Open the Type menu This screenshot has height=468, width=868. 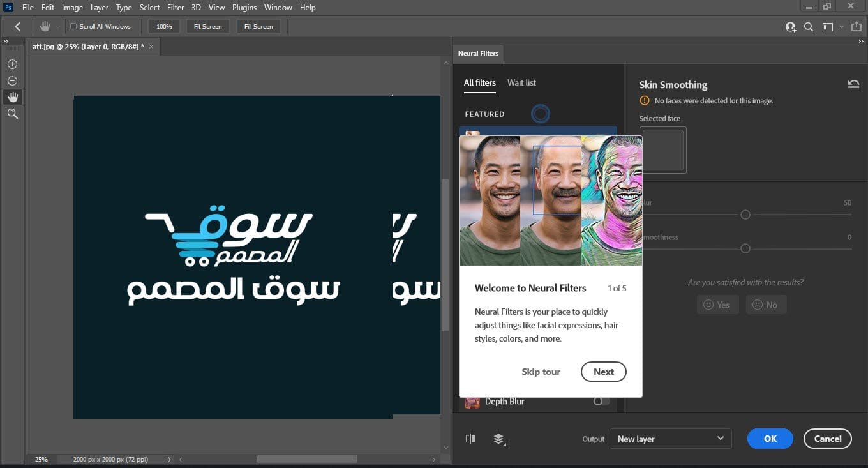(x=124, y=8)
